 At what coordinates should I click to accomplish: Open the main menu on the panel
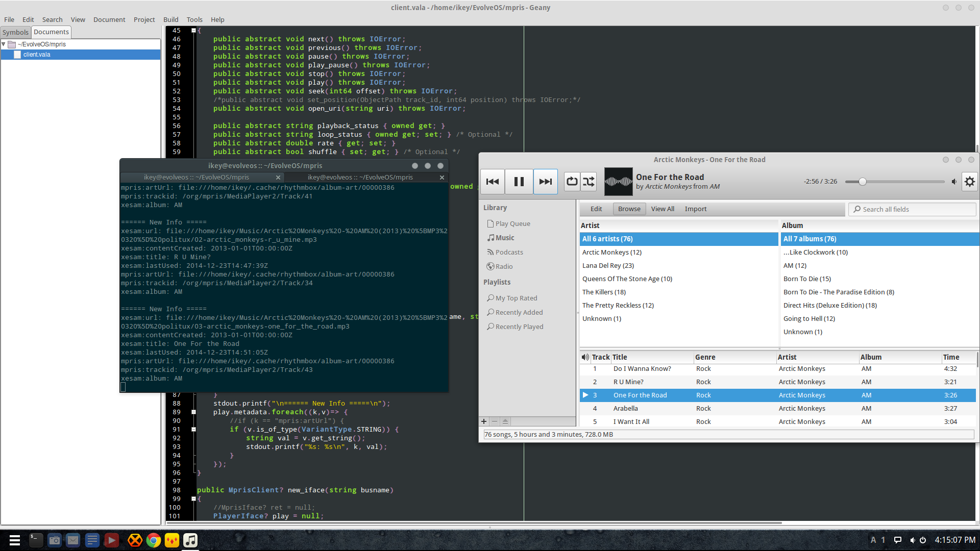(15, 540)
